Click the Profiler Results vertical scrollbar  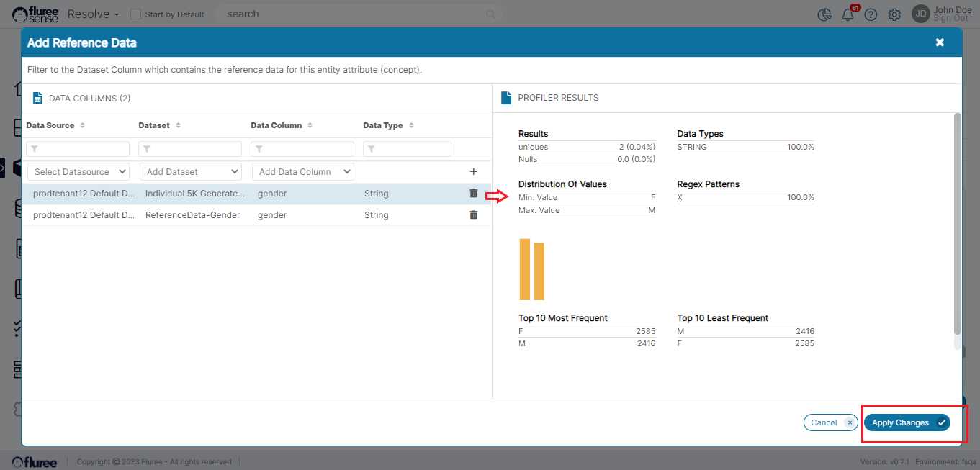tap(957, 223)
